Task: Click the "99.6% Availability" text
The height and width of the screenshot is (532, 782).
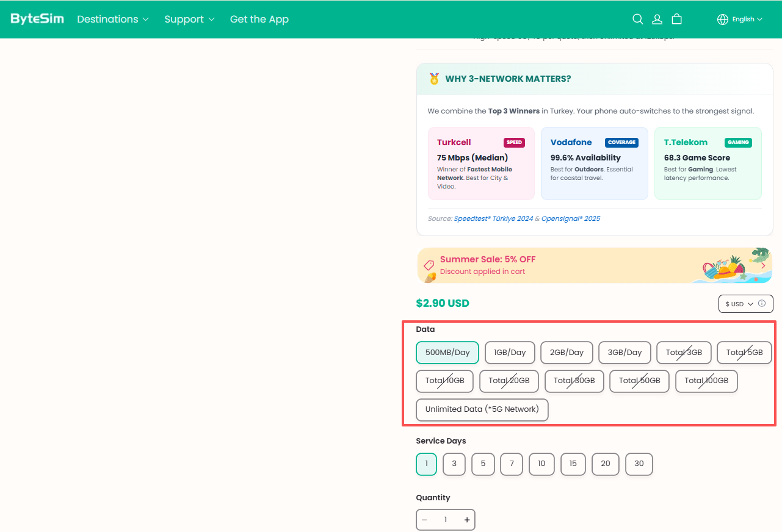Action: point(585,158)
